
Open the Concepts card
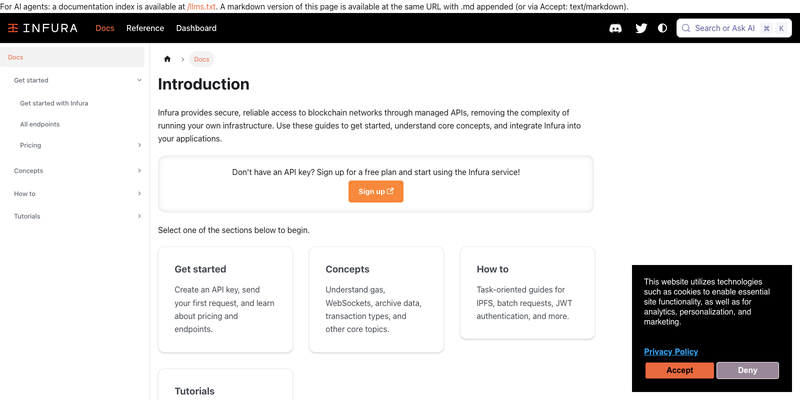(x=377, y=300)
